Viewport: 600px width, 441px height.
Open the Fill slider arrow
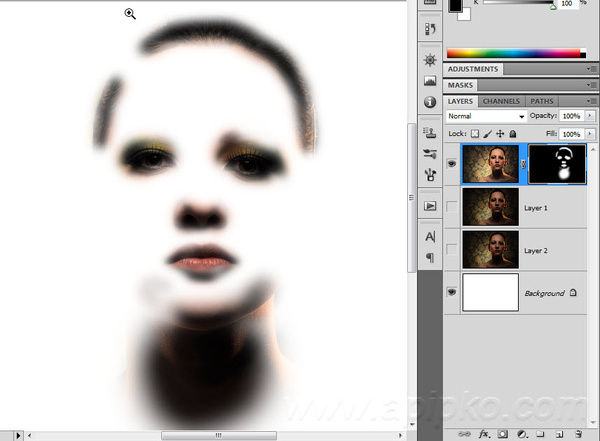point(590,134)
